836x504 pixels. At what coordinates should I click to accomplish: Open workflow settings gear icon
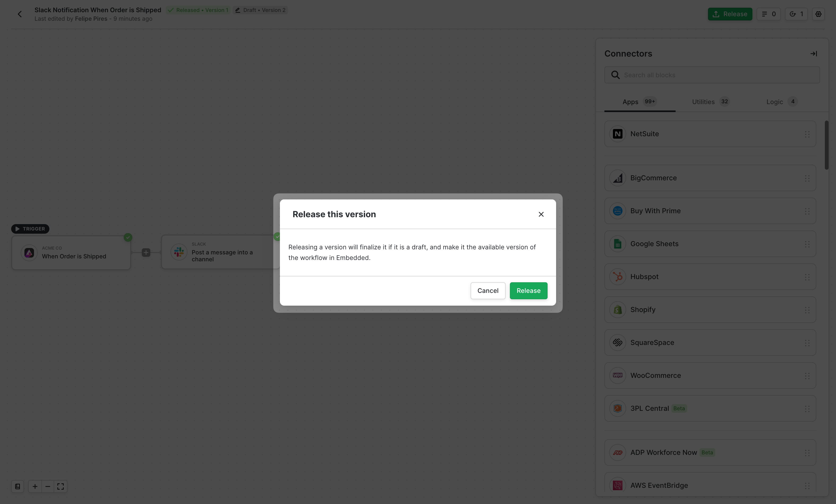[x=818, y=14]
